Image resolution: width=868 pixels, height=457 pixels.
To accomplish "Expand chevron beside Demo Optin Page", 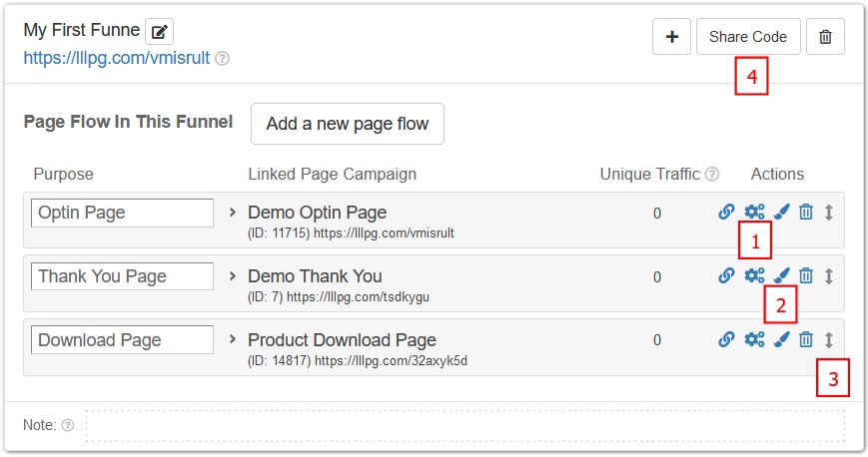I will (x=233, y=212).
